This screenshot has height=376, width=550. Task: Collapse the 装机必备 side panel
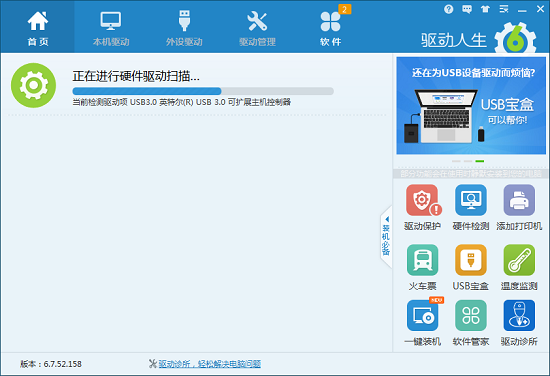(x=386, y=237)
